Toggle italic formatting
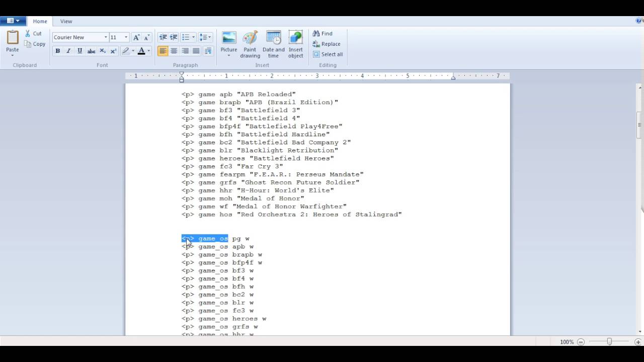Viewport: 644px width, 362px height. [68, 51]
